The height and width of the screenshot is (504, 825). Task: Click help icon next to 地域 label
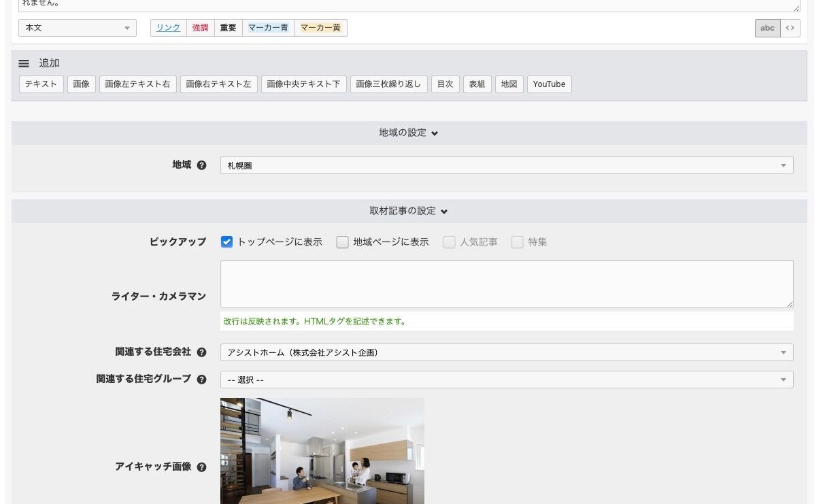[201, 165]
